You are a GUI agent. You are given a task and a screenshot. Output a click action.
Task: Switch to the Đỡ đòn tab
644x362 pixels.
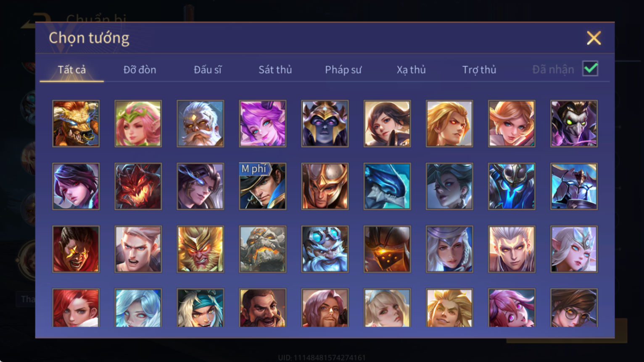(140, 70)
